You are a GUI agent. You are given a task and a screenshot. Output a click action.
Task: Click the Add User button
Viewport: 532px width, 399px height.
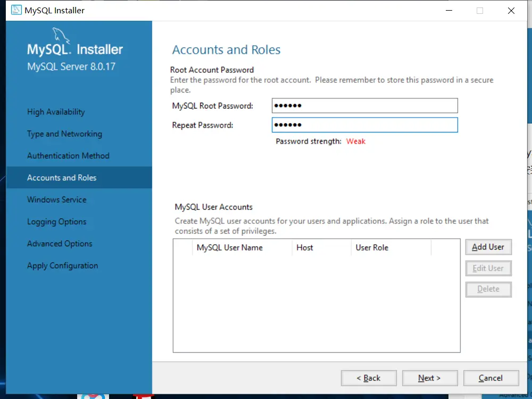point(488,247)
